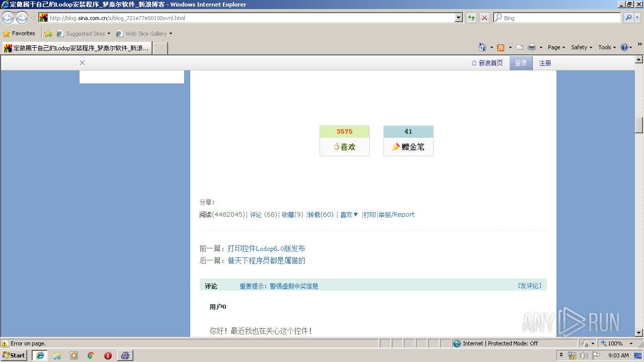Image resolution: width=644 pixels, height=362 pixels.
Task: Open the address bar history dropdown
Action: [458, 18]
